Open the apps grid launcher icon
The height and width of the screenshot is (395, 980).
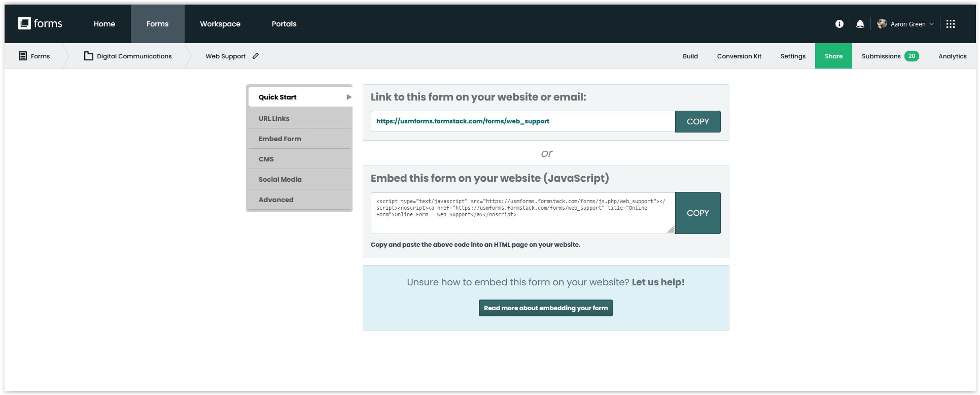951,24
